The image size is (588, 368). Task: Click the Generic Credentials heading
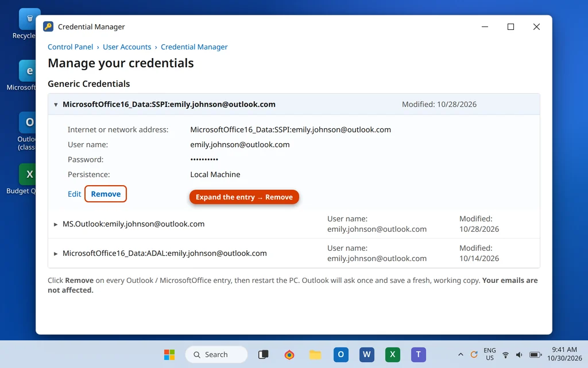pos(88,84)
